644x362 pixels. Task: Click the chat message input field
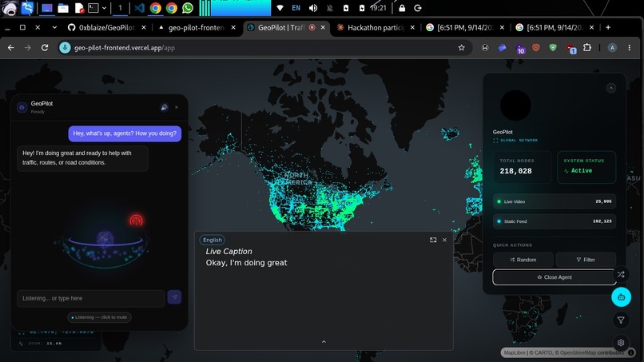[91, 298]
